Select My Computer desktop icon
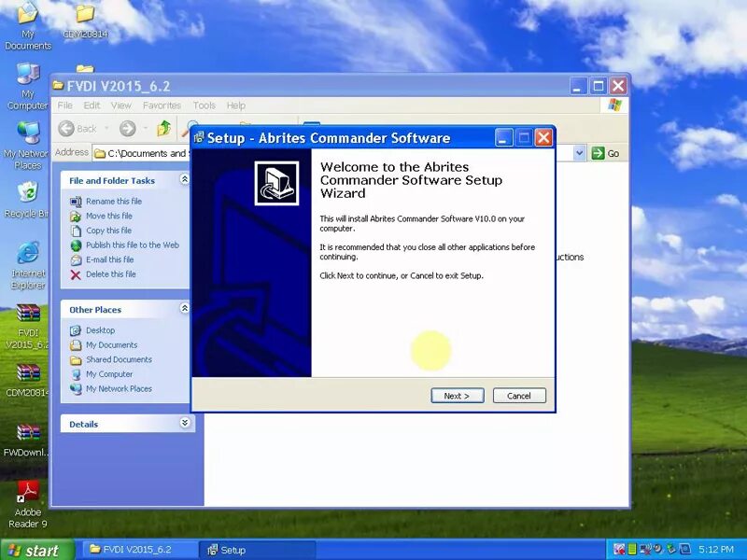Viewport: 747px width, 560px height. coord(28,87)
